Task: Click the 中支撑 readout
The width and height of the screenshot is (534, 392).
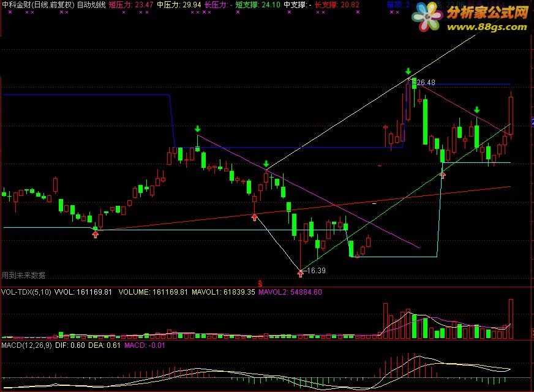Action: tap(298, 5)
